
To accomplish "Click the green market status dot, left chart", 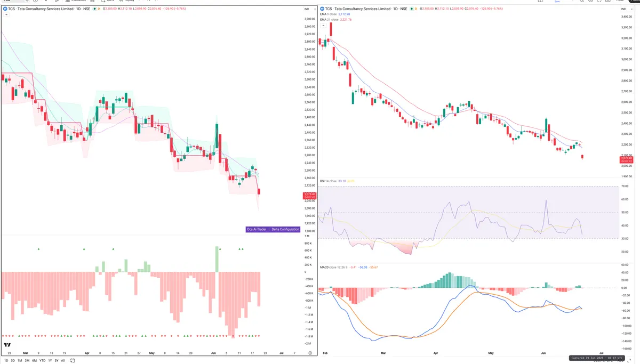I will click(94, 9).
